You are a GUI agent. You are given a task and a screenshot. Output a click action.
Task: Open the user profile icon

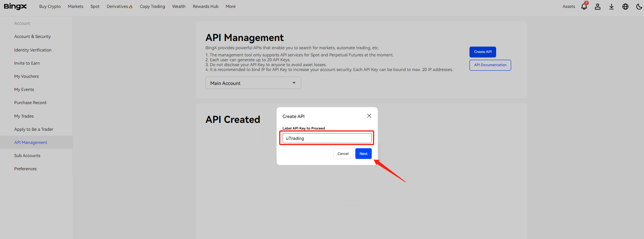pyautogui.click(x=597, y=6)
